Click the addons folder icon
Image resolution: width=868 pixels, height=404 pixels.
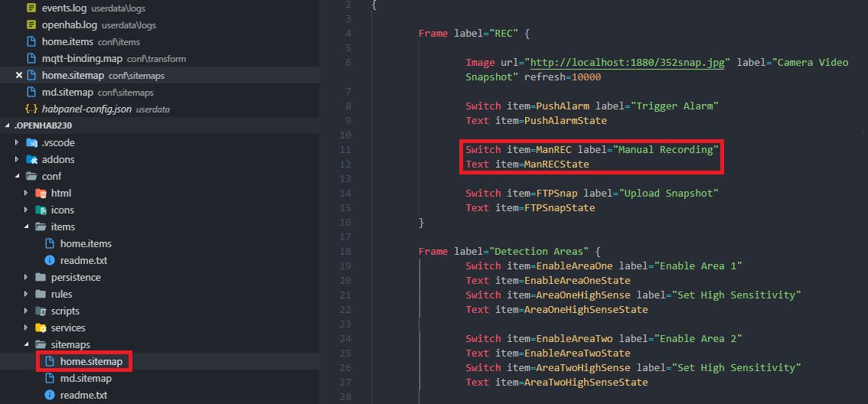point(31,159)
